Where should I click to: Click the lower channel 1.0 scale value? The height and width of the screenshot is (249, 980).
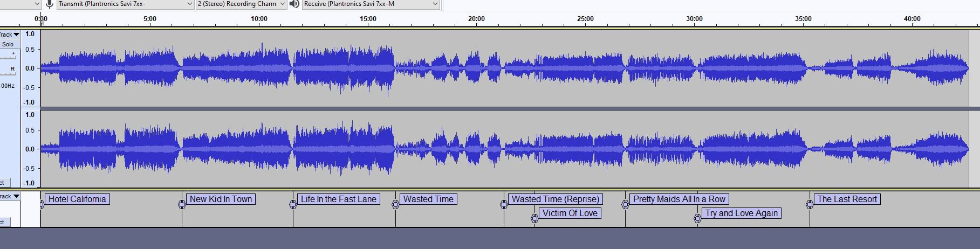click(x=30, y=115)
